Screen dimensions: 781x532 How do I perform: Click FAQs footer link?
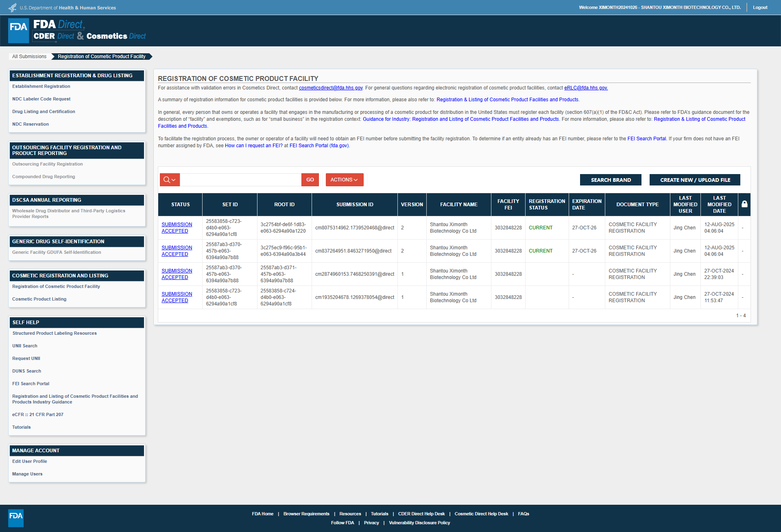[x=524, y=514]
